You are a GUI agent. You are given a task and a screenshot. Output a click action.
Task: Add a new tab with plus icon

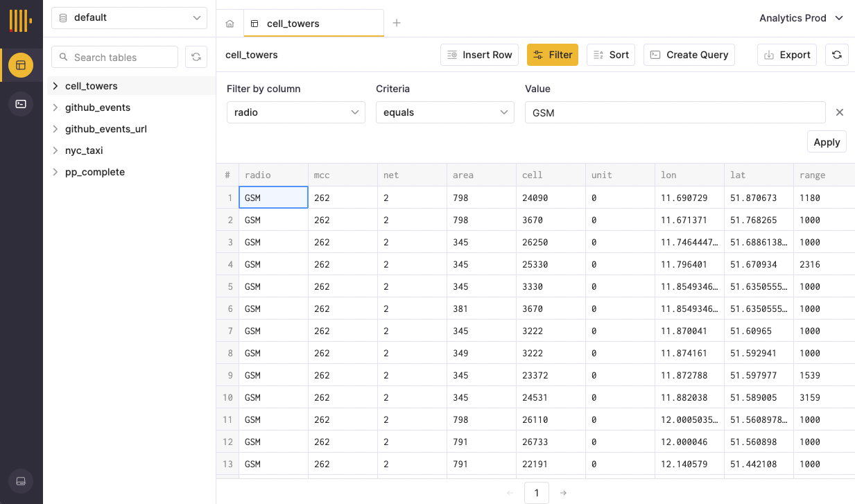coord(397,23)
